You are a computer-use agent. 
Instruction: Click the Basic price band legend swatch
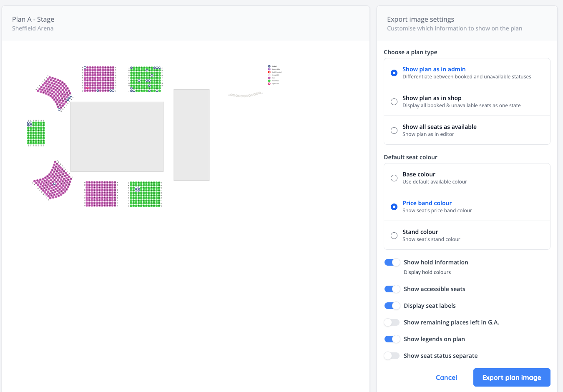(x=269, y=78)
